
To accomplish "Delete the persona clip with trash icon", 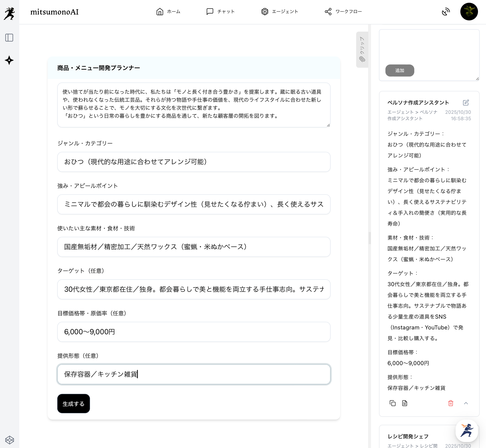I will coord(451,403).
